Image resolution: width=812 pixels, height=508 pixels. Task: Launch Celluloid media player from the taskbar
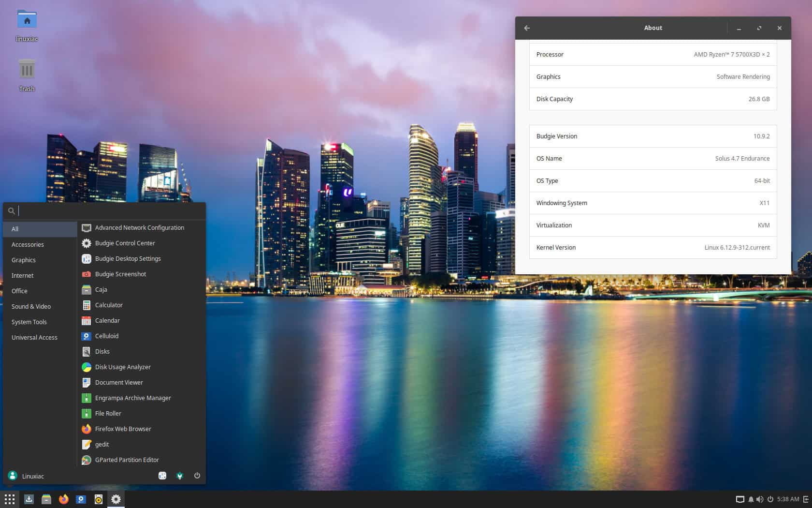(x=81, y=499)
